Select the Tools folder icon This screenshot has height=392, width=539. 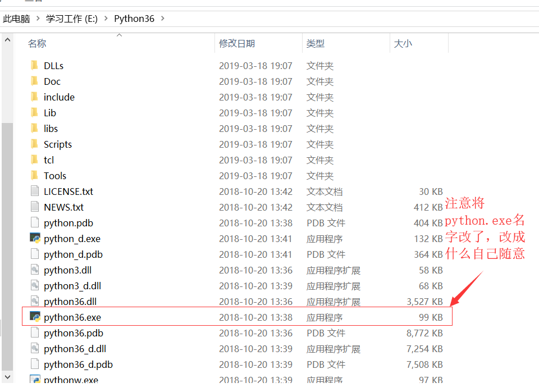[34, 175]
